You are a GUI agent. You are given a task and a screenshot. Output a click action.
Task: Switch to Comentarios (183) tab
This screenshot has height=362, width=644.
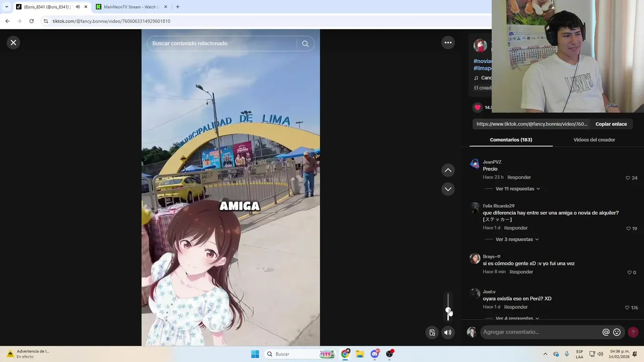point(511,140)
